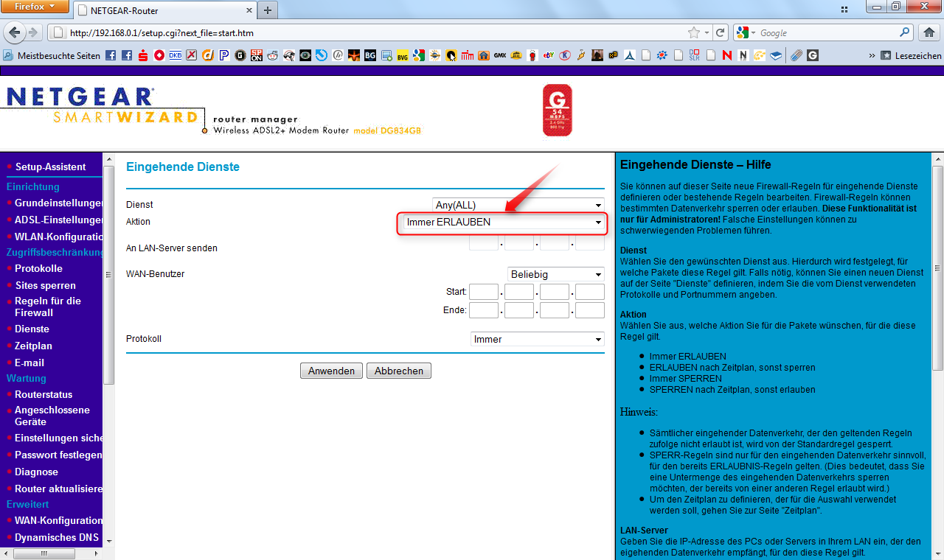Open Regeln für die Firewall settings
The image size is (944, 560).
point(46,308)
